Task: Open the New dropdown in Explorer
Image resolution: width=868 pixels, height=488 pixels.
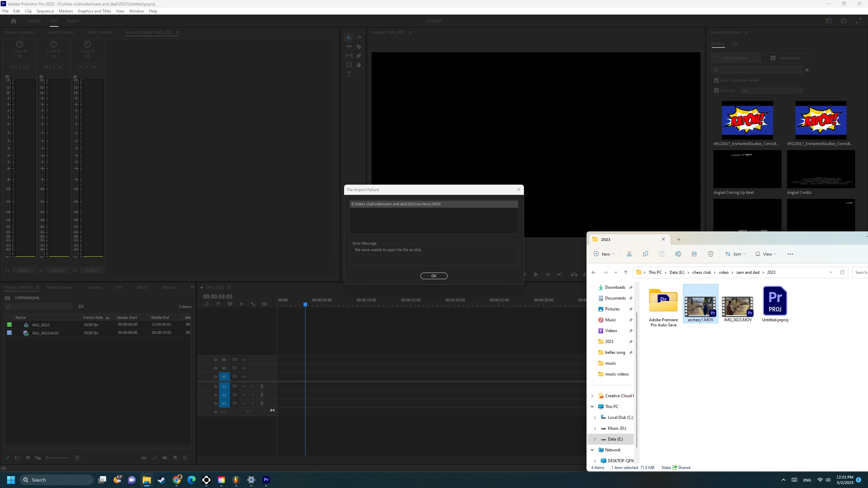Action: 604,254
